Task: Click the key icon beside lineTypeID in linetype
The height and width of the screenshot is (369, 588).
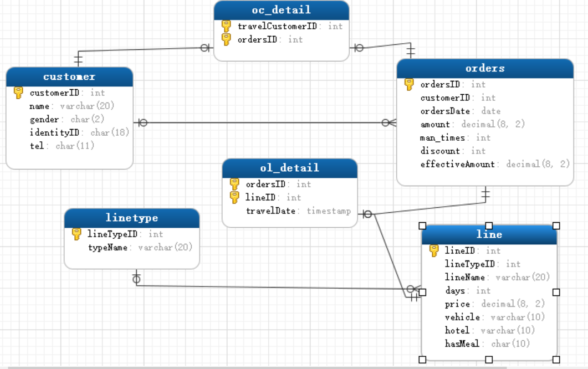Action: click(76, 234)
